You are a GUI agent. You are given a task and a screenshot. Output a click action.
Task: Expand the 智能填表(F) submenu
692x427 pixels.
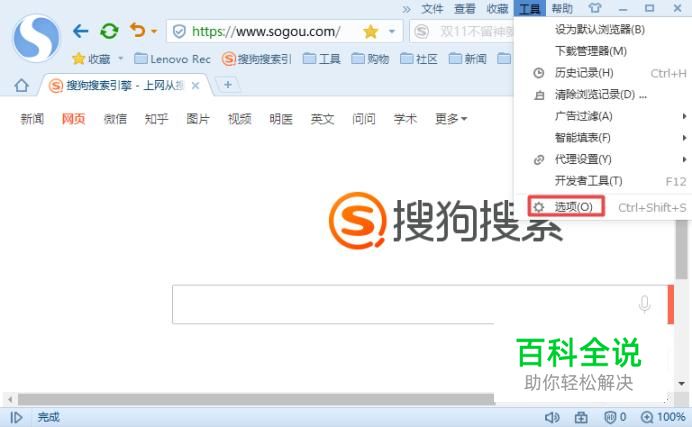(x=601, y=138)
